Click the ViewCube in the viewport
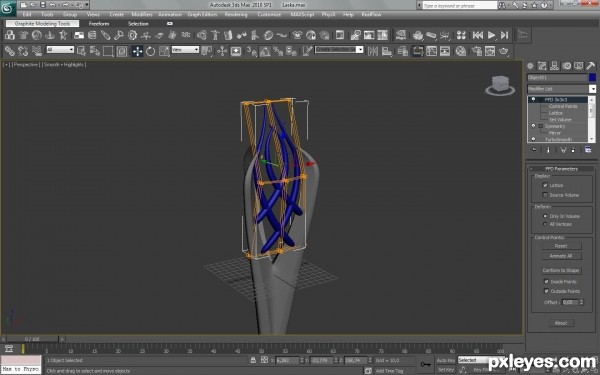This screenshot has height=375, width=600. tap(500, 85)
